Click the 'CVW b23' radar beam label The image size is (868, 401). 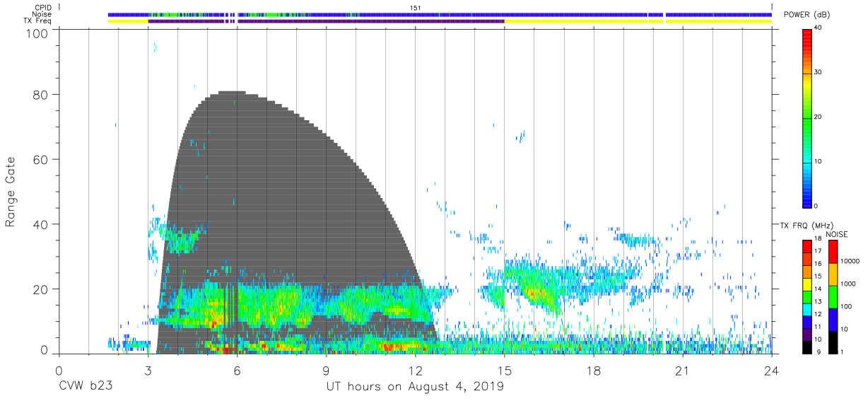click(86, 386)
